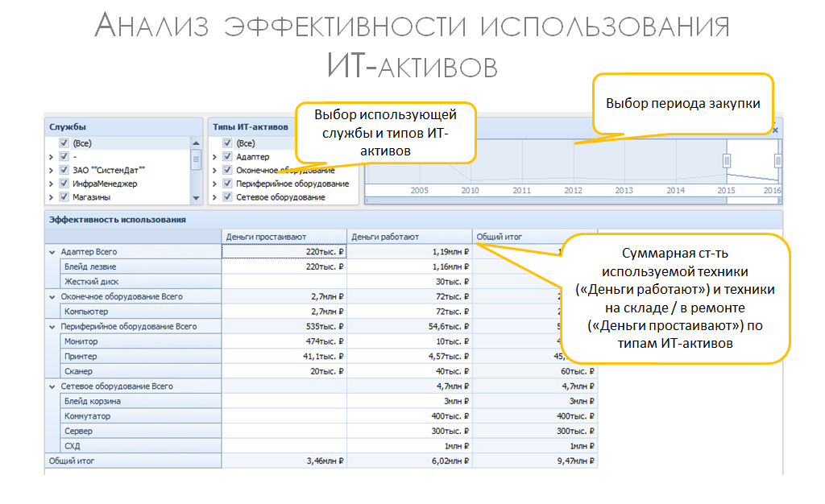Toggle the ЗАО "СистемДат" checkbox
Screen dimensions: 825x504
point(64,170)
